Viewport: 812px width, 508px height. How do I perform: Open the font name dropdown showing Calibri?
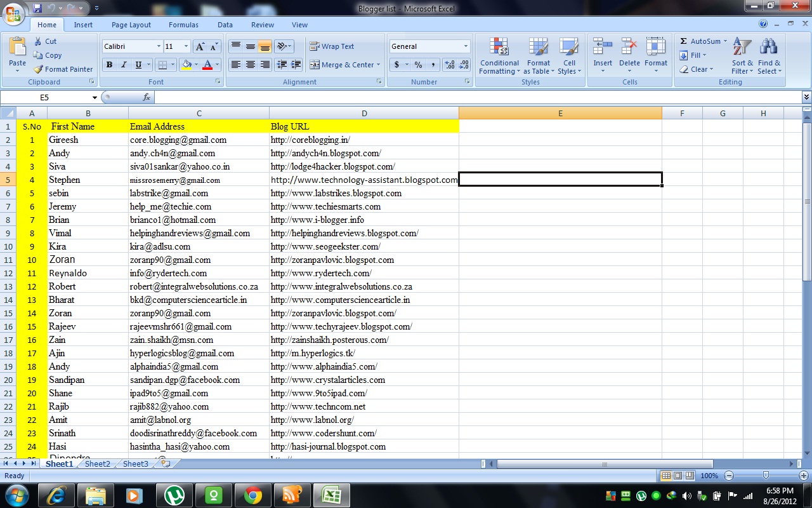point(159,46)
